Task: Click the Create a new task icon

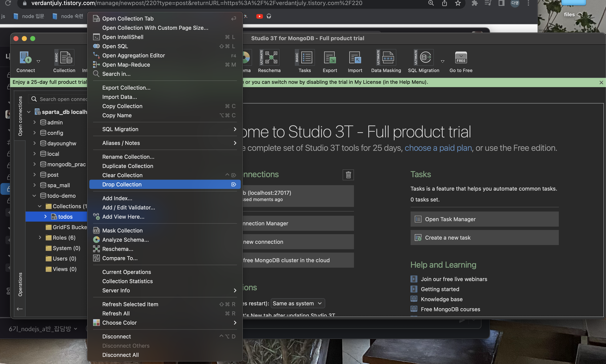Action: point(418,238)
